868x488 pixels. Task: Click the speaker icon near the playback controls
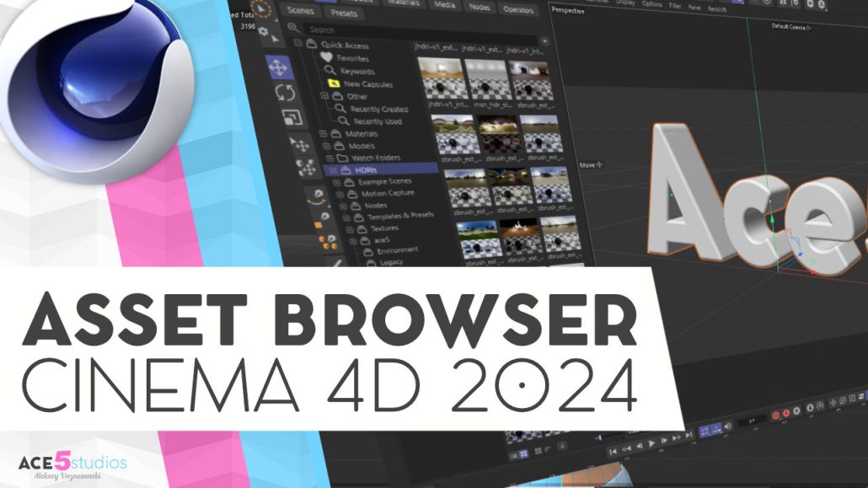coord(726,426)
